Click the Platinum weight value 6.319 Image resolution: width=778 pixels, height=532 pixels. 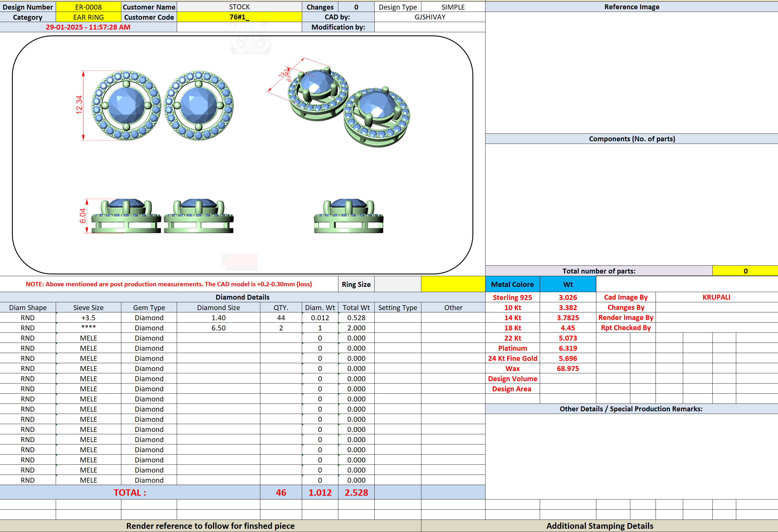568,348
